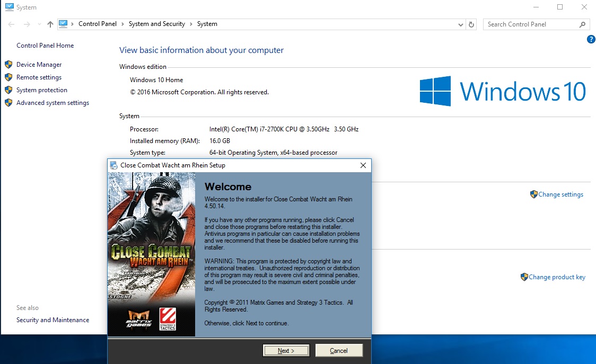The height and width of the screenshot is (364, 596).
Task: Close the System window
Action: click(x=584, y=7)
